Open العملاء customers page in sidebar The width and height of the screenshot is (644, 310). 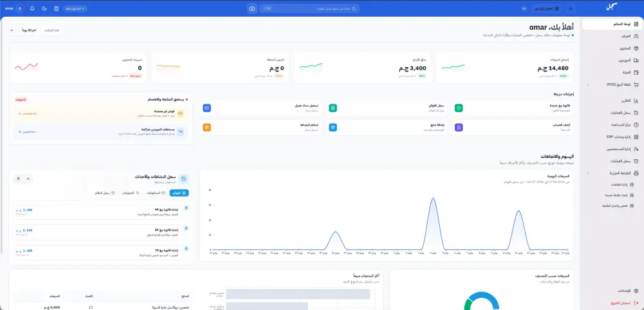click(x=612, y=36)
